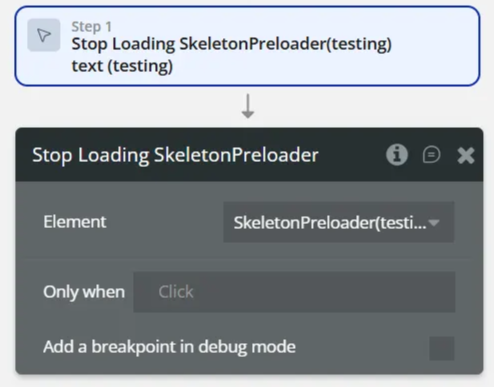
Task: Click the cursor icon on the Step 1 card
Action: [x=44, y=35]
